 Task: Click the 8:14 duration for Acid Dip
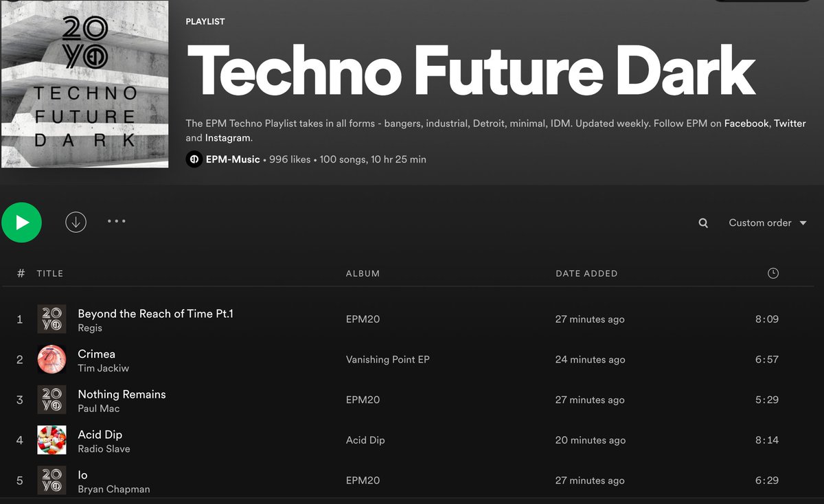tap(767, 441)
